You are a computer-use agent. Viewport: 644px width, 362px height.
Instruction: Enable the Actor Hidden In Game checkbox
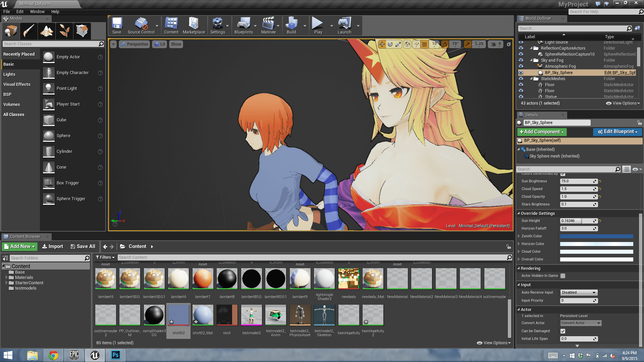pos(563,276)
